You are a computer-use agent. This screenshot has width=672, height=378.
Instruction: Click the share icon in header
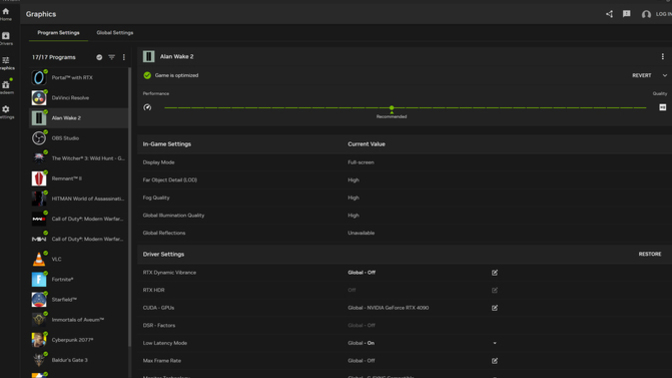click(609, 14)
